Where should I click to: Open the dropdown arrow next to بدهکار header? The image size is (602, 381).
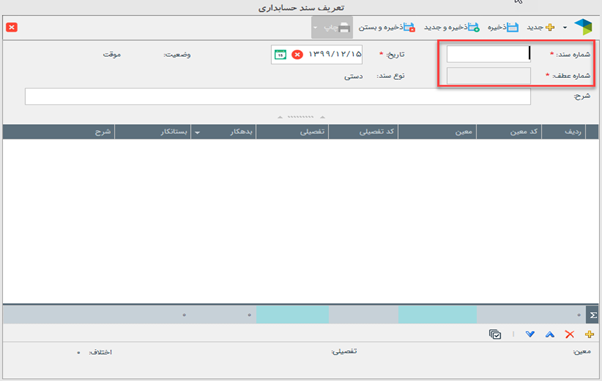[x=197, y=133]
